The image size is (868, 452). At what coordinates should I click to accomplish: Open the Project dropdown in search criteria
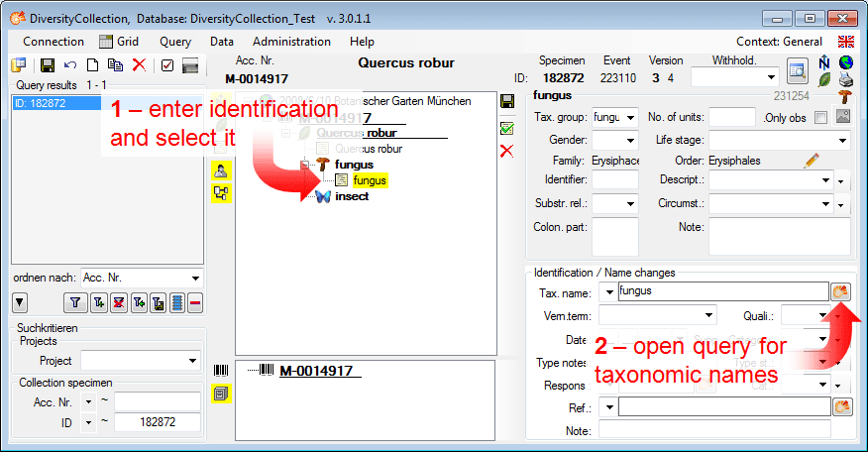[x=194, y=361]
